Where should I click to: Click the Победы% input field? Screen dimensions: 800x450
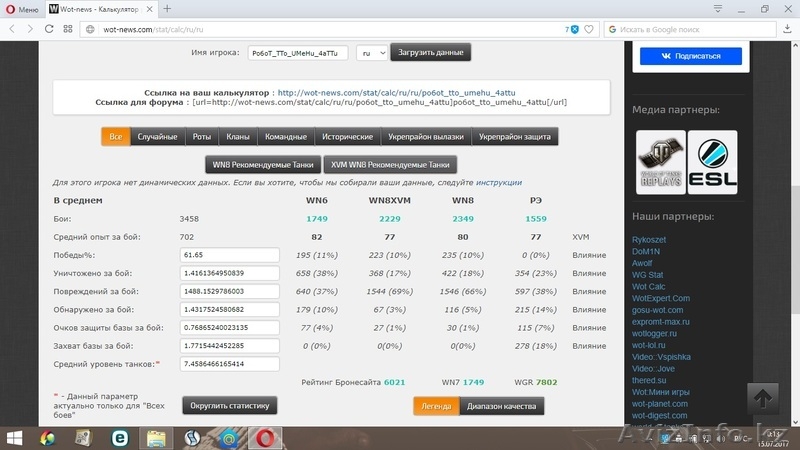[x=229, y=255]
